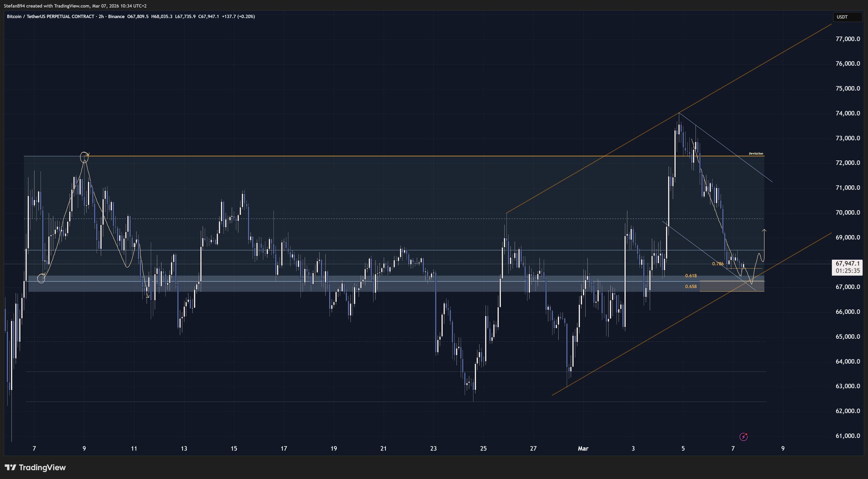Viewport: 868px width, 479px height.
Task: Click the Deviation text label
Action: (756, 153)
